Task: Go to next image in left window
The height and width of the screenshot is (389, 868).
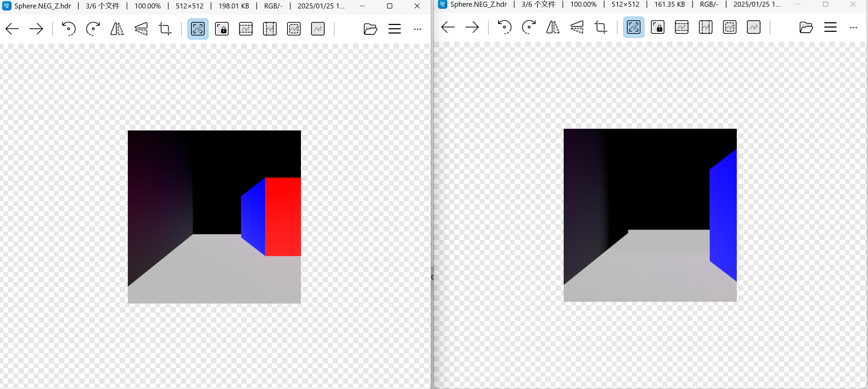Action: click(x=36, y=29)
